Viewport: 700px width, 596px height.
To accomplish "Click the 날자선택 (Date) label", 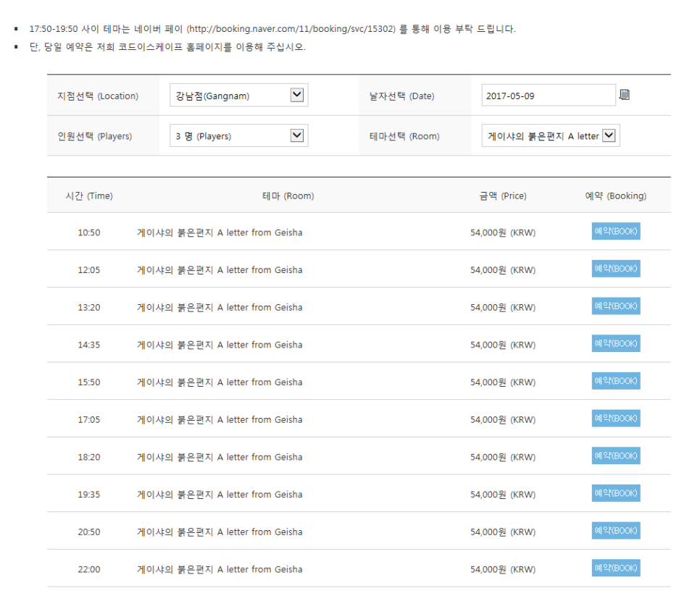I will click(x=401, y=96).
